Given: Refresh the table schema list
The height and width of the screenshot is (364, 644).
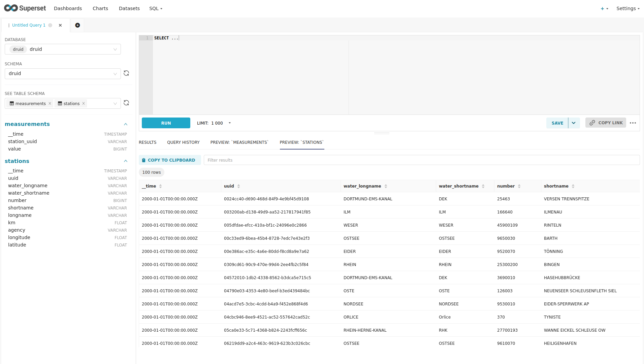Looking at the screenshot, I should coord(126,103).
